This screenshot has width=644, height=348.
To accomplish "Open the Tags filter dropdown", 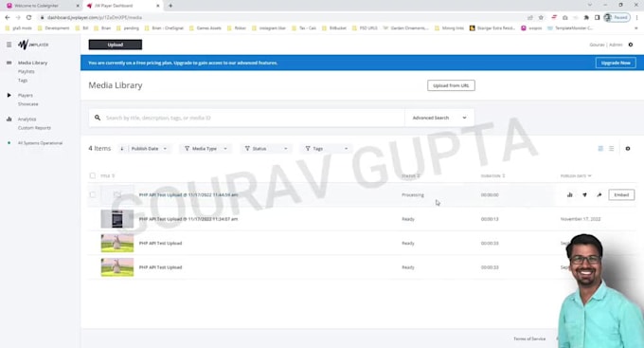I will (327, 149).
